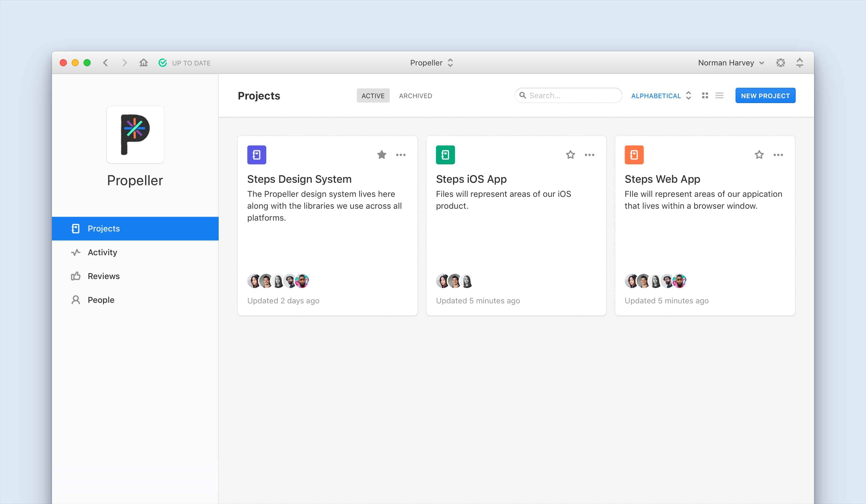This screenshot has width=866, height=504.
Task: Open the Steps Web App project title
Action: pyautogui.click(x=662, y=179)
